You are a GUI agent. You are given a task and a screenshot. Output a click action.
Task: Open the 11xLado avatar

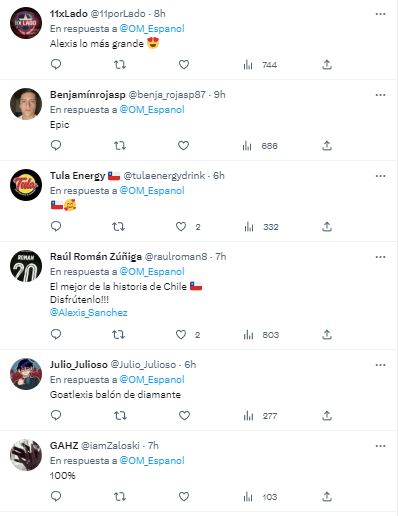click(26, 23)
